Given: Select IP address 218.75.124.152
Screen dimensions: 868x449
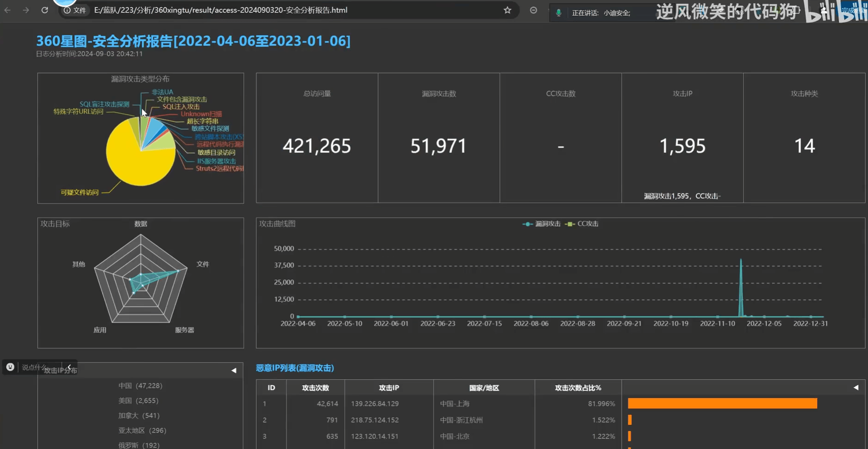Looking at the screenshot, I should click(375, 420).
